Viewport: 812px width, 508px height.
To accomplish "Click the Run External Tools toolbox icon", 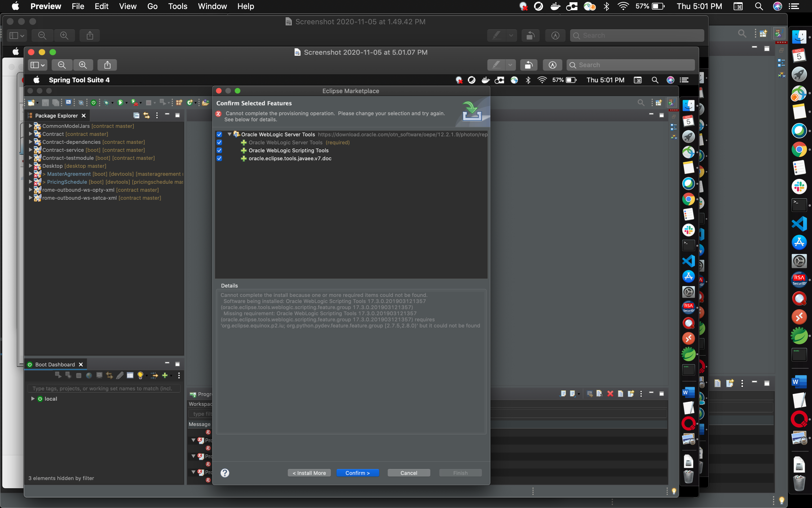I will (134, 102).
